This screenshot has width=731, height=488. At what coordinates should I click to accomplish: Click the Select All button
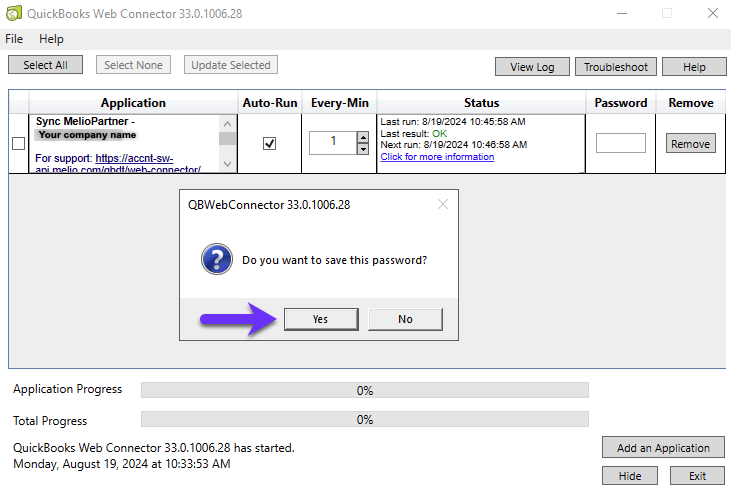[45, 65]
